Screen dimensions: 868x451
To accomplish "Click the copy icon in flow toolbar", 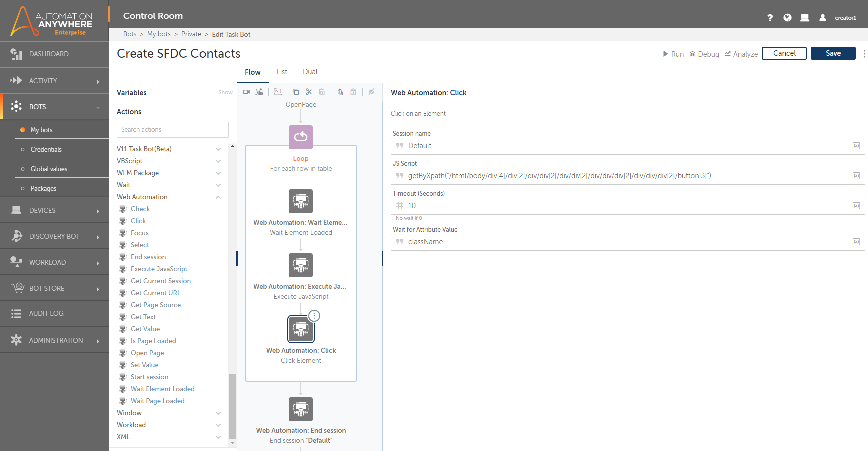I will point(296,92).
